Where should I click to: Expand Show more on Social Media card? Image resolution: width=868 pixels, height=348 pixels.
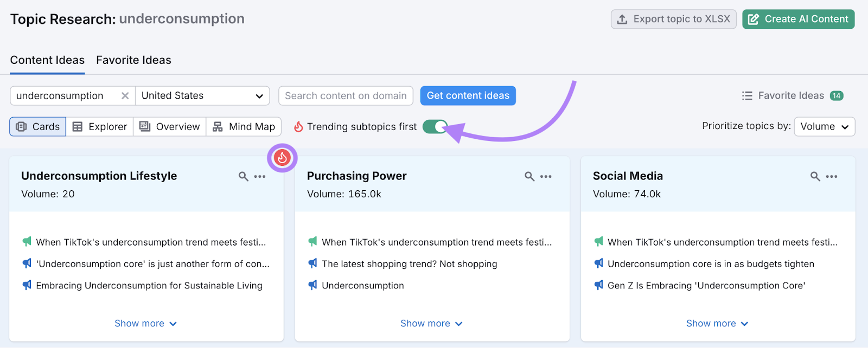pyautogui.click(x=717, y=324)
